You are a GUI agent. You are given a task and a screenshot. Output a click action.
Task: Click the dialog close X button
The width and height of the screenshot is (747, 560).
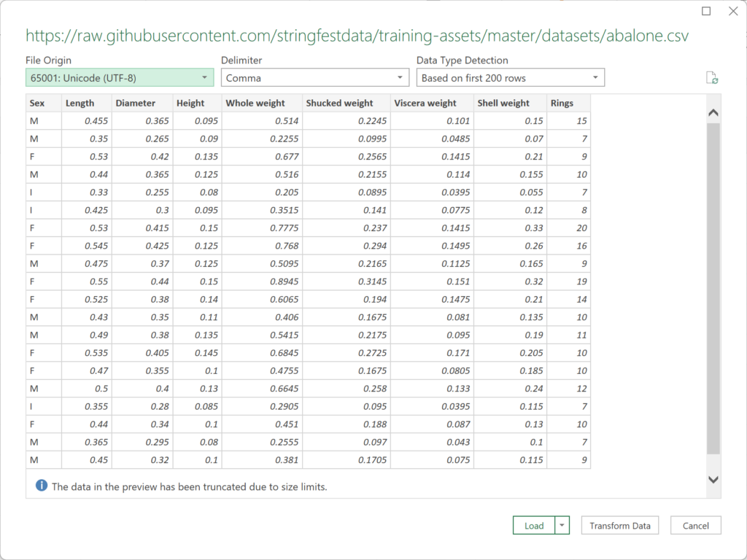coord(733,11)
